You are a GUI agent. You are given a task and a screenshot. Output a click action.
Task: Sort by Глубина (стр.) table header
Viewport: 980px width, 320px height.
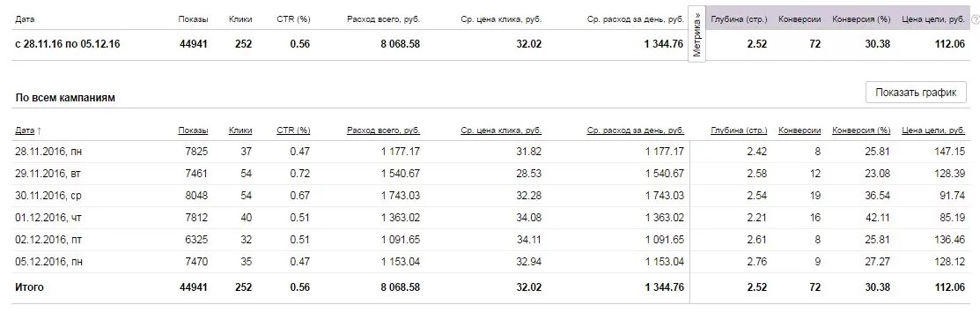tap(739, 130)
